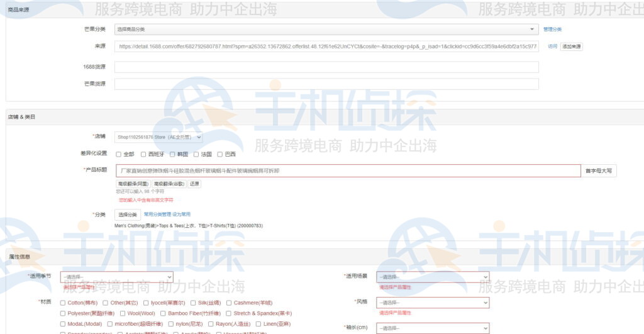Check the Wool(Wool) checkbox
Viewport: 644px width, 334px height.
point(123,313)
